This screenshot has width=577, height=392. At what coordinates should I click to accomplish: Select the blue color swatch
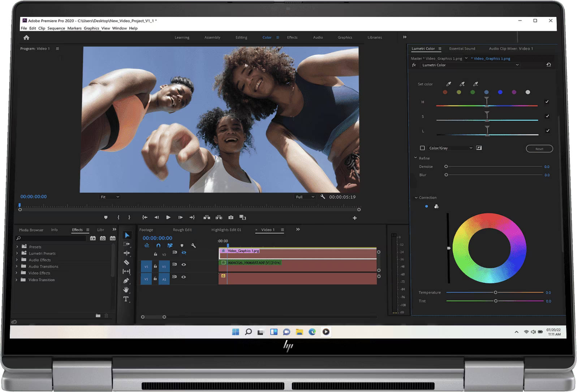pos(500,92)
